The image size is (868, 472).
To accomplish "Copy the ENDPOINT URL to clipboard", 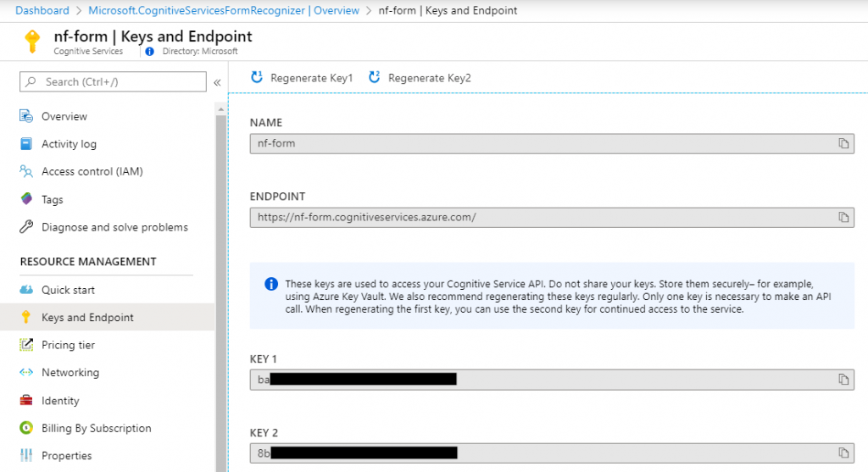I will (843, 218).
